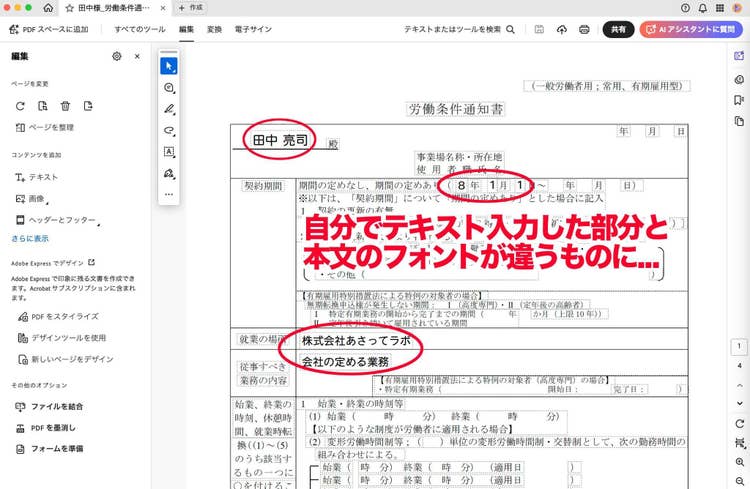
Task: Click the home icon
Action: coord(48,8)
